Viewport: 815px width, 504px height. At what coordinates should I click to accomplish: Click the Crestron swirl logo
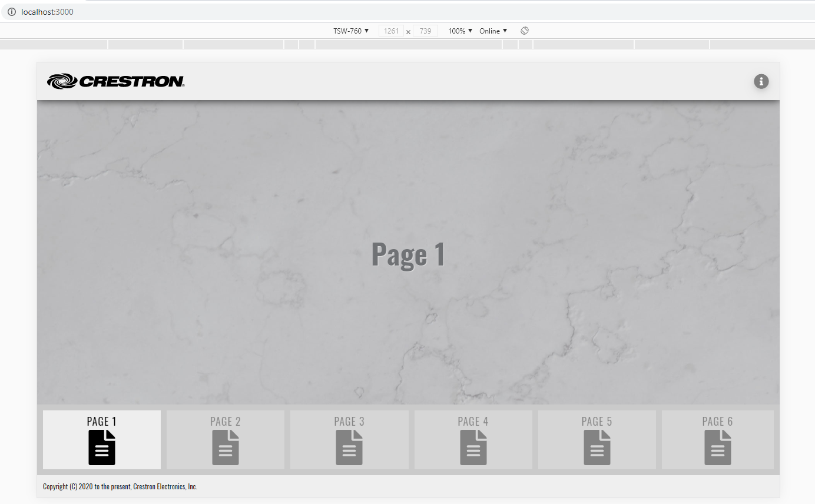(x=62, y=81)
